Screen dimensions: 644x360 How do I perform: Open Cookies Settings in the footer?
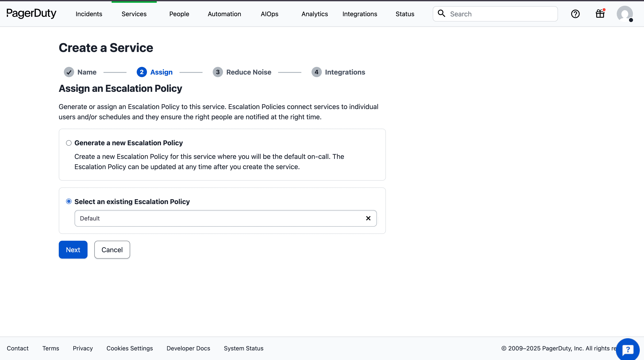129,348
